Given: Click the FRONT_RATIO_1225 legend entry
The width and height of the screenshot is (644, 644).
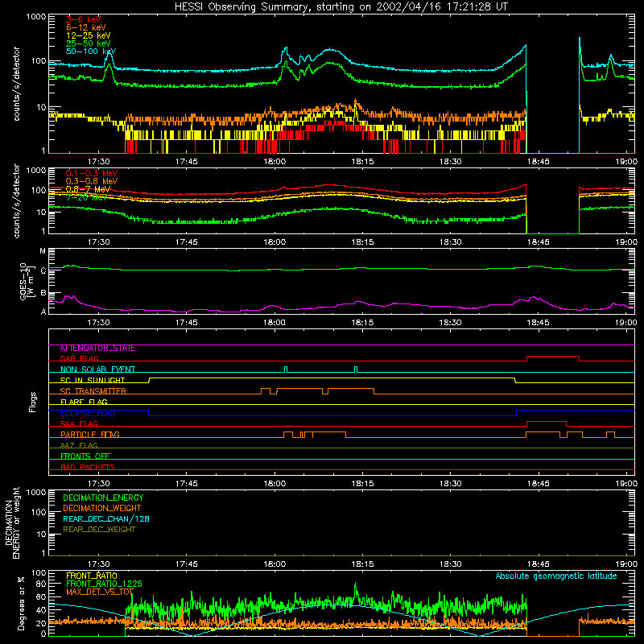Looking at the screenshot, I should point(104,584).
